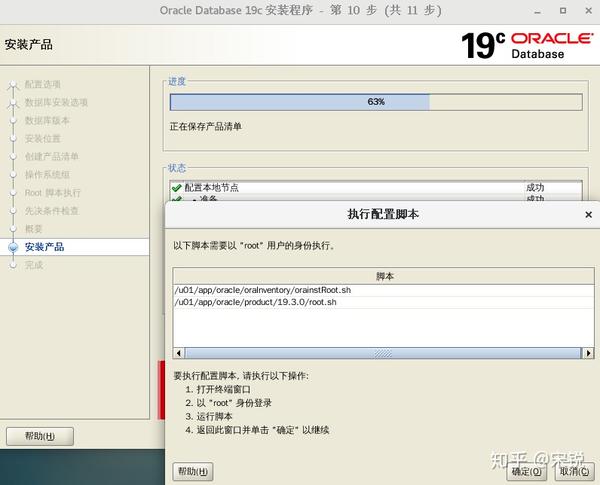This screenshot has height=485, width=600.
Task: Click the 63% installation progress bar
Action: coord(376,102)
